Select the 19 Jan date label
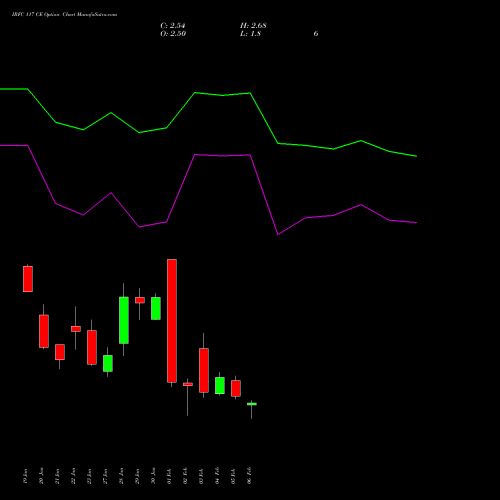 click(26, 476)
